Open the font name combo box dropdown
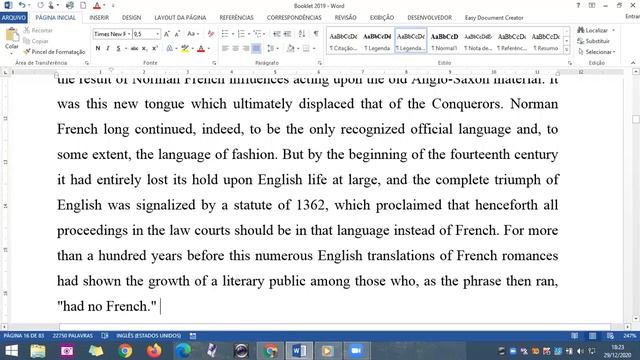This screenshot has width=640, height=360. click(129, 34)
